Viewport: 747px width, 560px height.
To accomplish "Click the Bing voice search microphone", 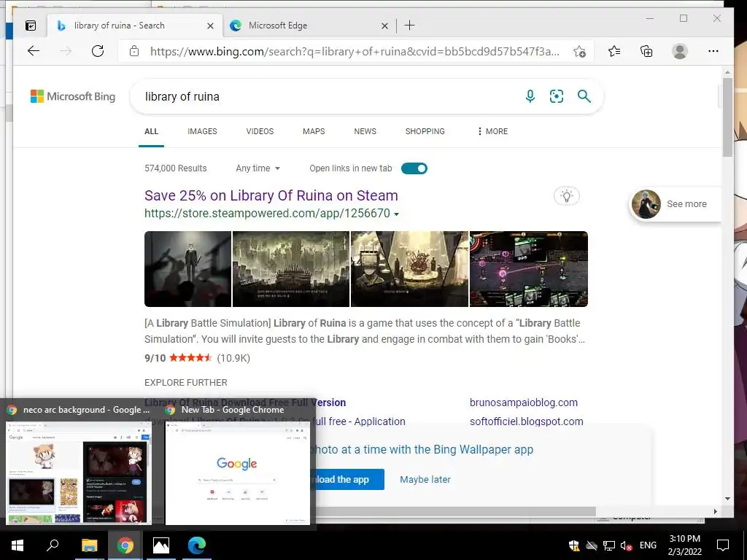I will click(530, 96).
